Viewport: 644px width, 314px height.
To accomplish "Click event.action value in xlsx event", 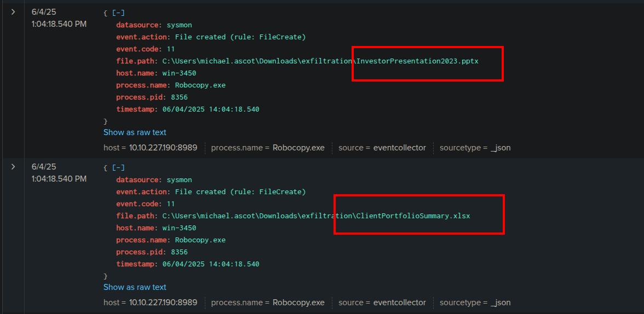I will [x=240, y=191].
